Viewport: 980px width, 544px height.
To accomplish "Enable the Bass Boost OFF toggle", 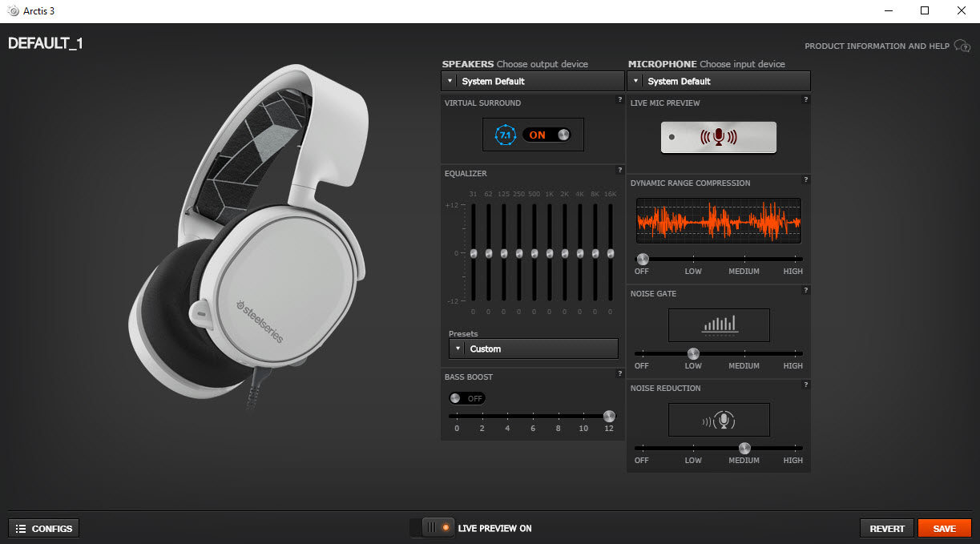I will pos(467,398).
